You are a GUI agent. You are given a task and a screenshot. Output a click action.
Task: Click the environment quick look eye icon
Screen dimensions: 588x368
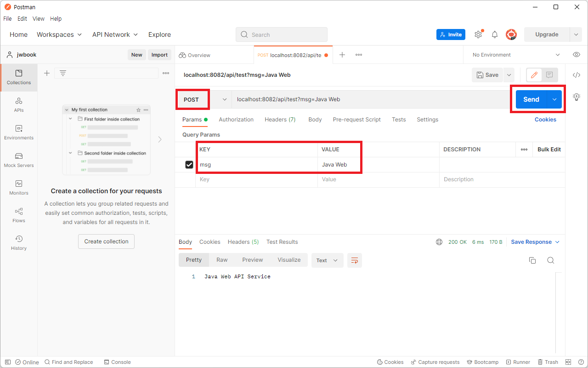coord(577,55)
